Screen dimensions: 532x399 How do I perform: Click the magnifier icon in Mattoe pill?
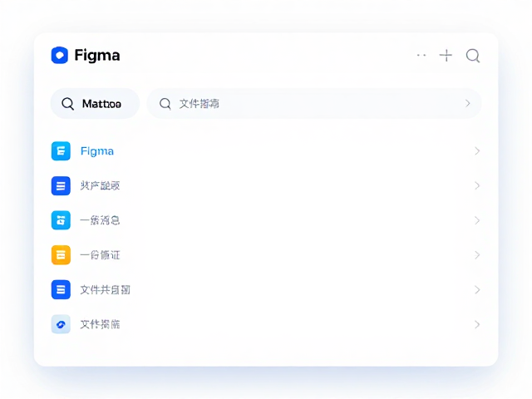point(67,104)
